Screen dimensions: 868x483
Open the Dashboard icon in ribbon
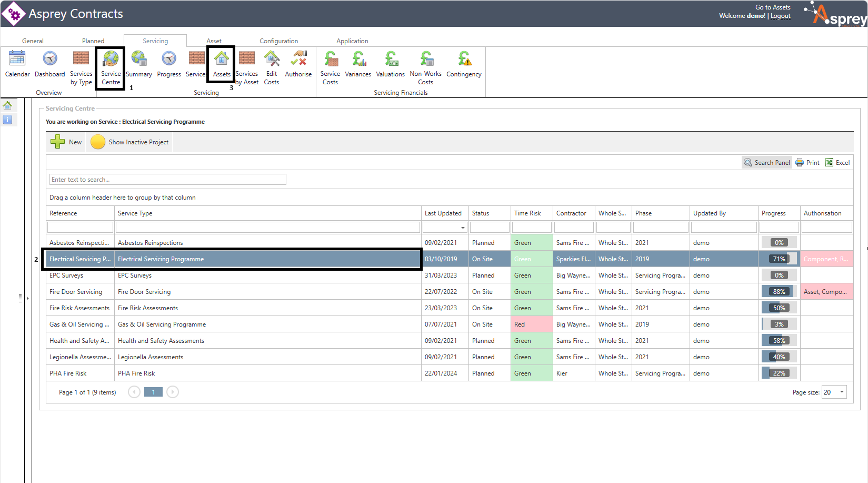click(50, 64)
